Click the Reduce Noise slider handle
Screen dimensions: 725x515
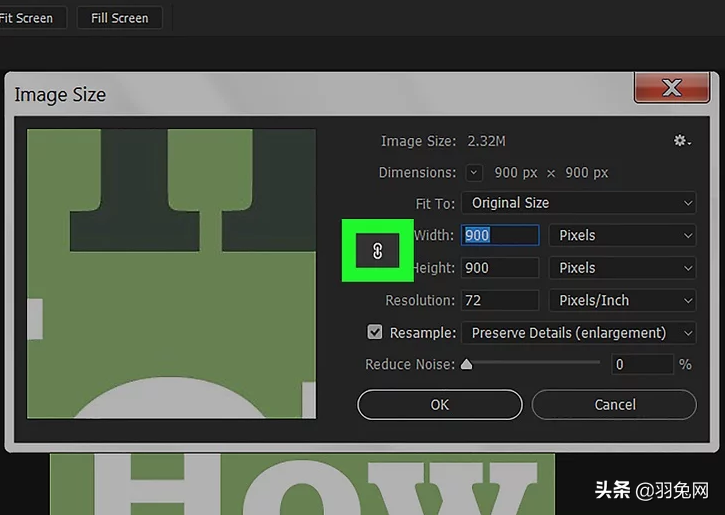467,364
